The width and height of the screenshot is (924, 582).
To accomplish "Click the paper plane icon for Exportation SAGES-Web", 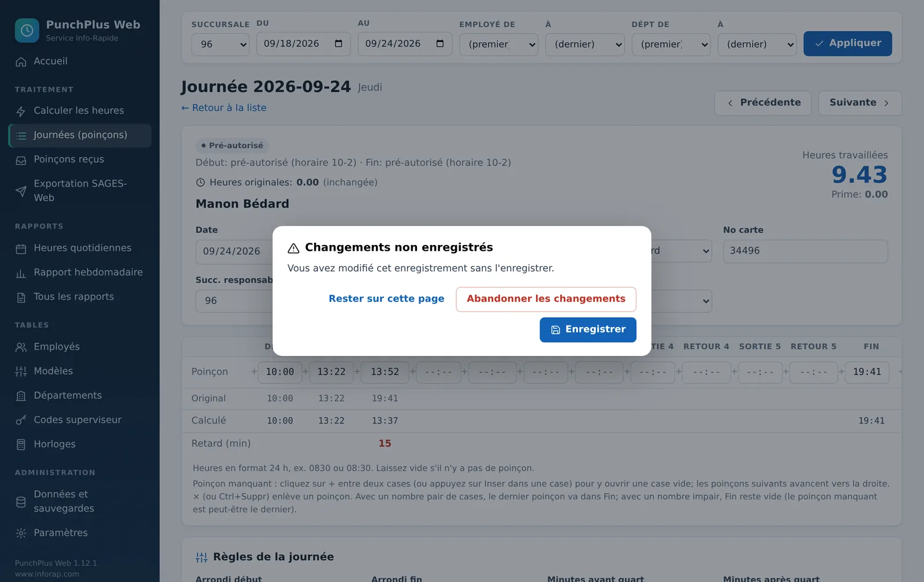I will [x=21, y=191].
